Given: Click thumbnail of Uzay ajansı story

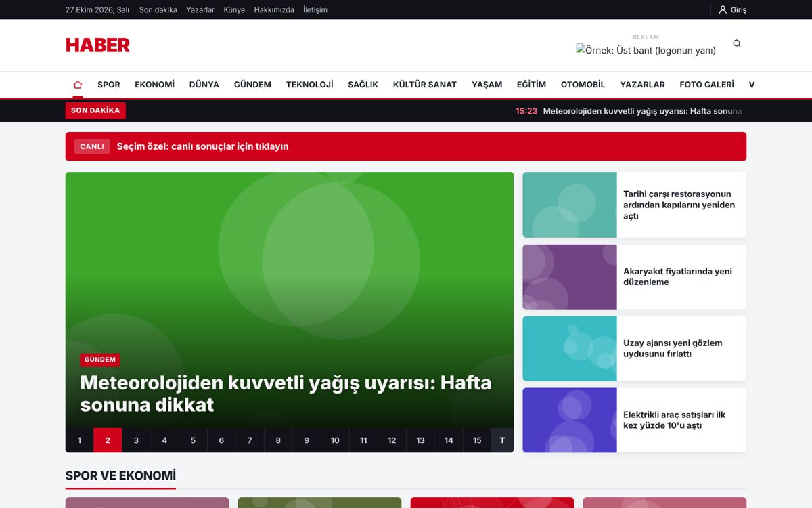Looking at the screenshot, I should [x=570, y=349].
